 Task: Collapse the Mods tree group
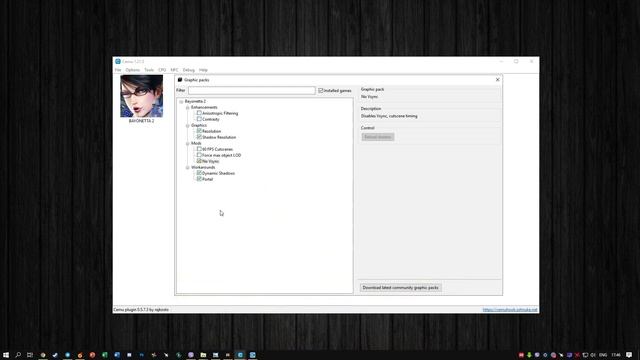point(187,143)
